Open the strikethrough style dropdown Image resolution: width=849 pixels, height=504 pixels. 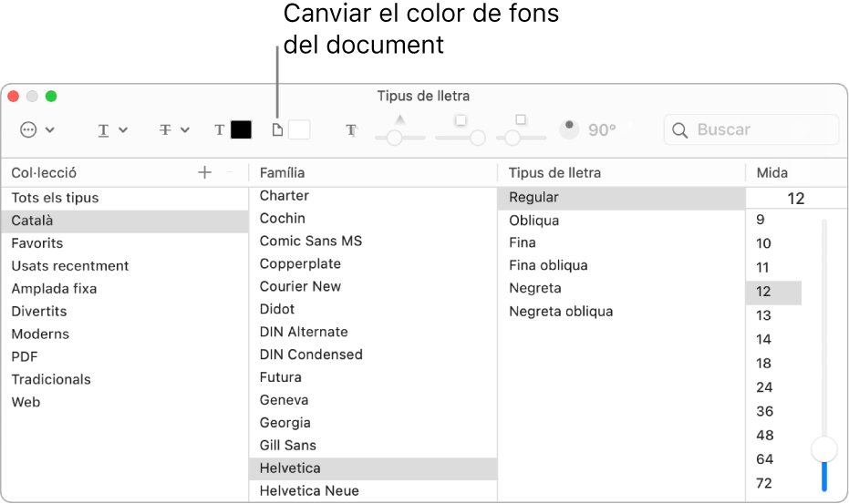click(174, 130)
